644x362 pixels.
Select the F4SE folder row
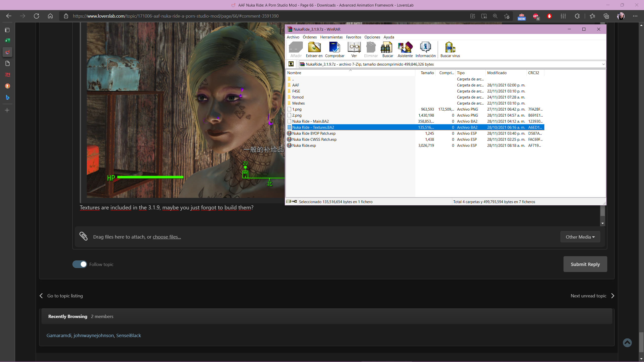coord(415,91)
